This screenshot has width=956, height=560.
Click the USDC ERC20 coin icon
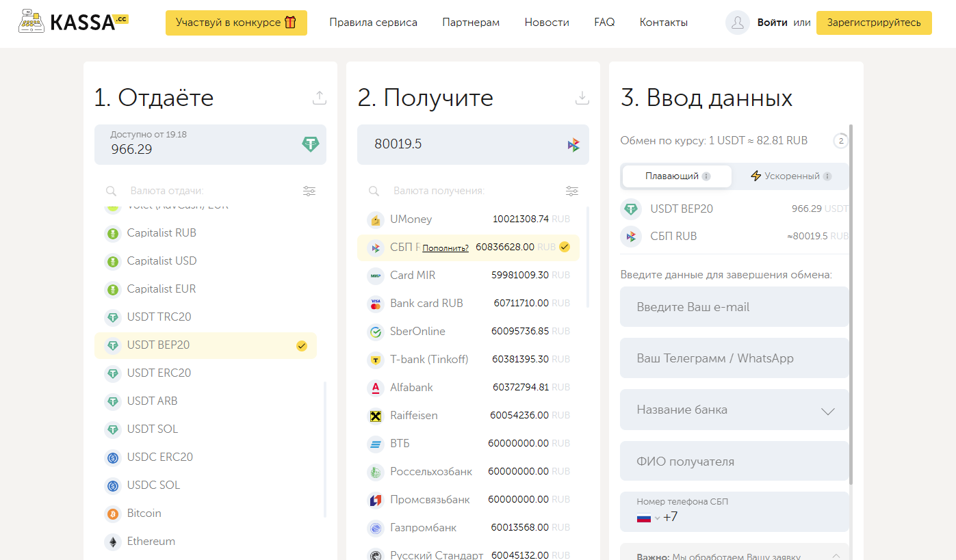coord(112,457)
